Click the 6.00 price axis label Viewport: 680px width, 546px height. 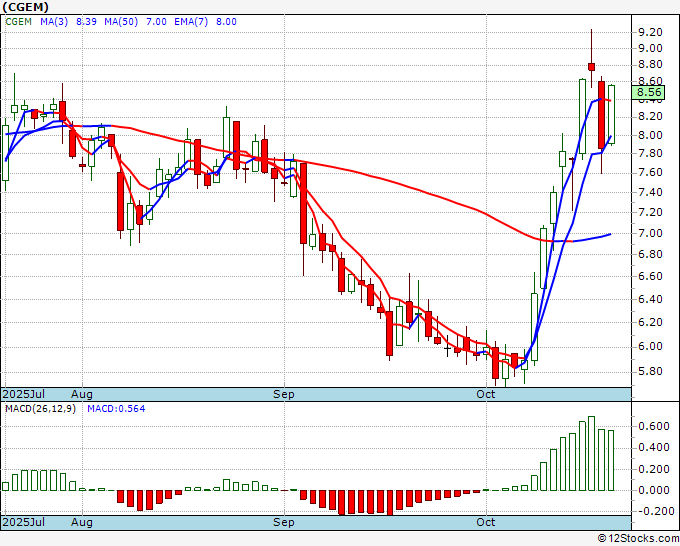pos(650,347)
